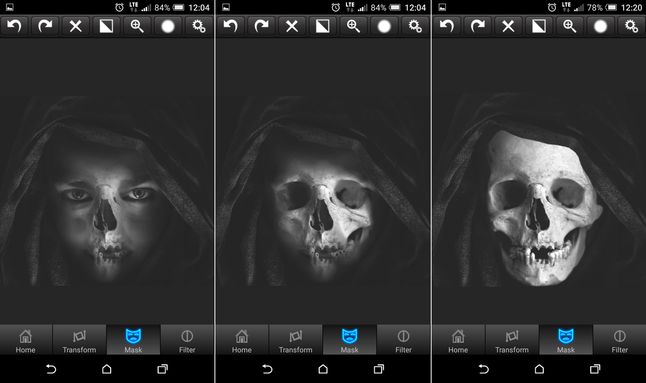Image resolution: width=646 pixels, height=383 pixels.
Task: Tap zoom magnifier icon in left screenshot
Action: coord(137,26)
